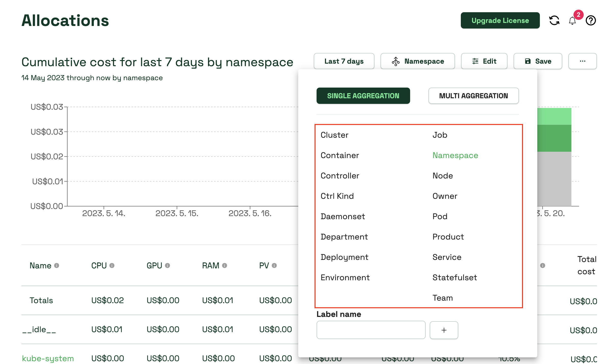
Task: Click the info icon beside RAM column
Action: (225, 265)
